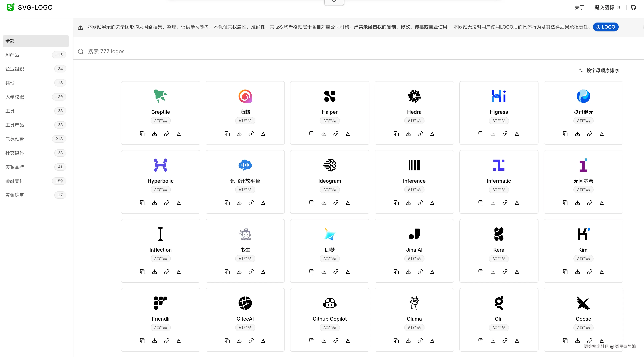
Task: Click the AI产品 tag on Ideogram card
Action: [x=330, y=190]
